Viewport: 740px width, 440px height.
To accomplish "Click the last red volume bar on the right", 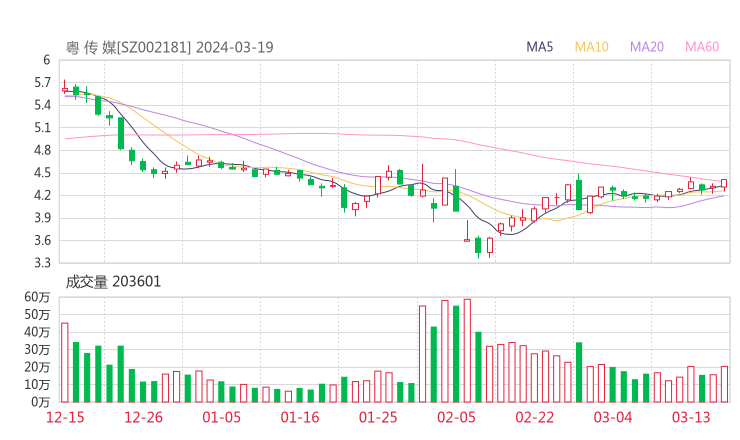I will pyautogui.click(x=724, y=384).
